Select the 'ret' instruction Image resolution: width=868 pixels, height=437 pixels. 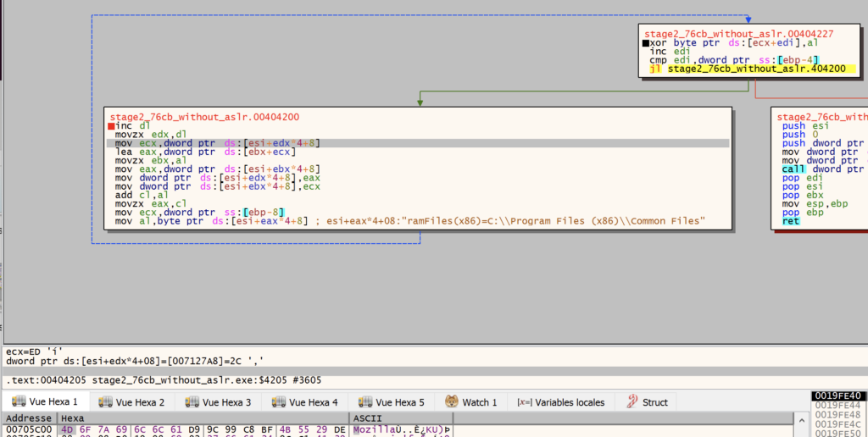click(791, 221)
